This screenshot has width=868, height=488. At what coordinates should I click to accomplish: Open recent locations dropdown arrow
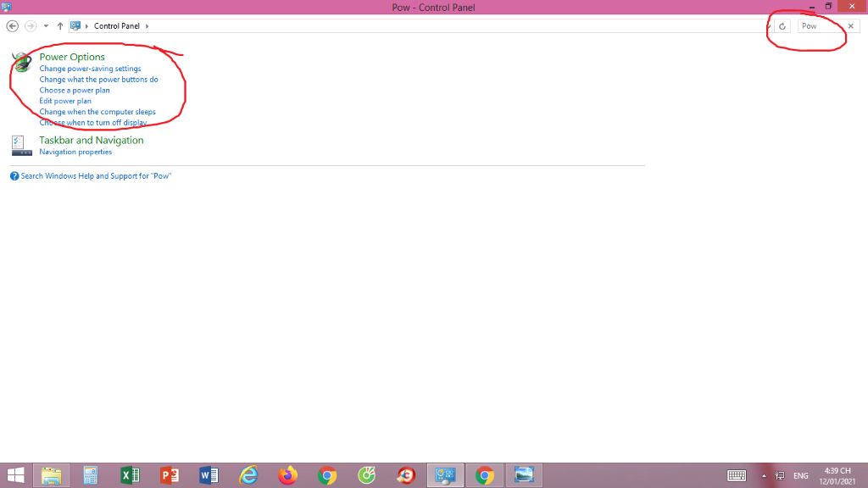point(46,26)
